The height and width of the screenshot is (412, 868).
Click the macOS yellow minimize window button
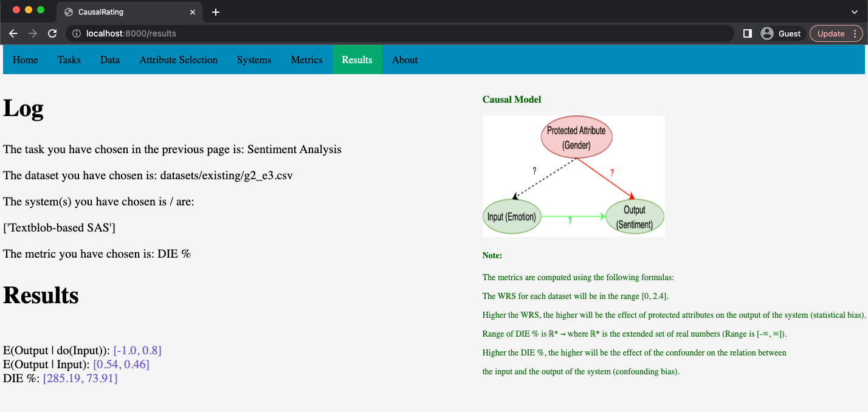click(x=29, y=10)
